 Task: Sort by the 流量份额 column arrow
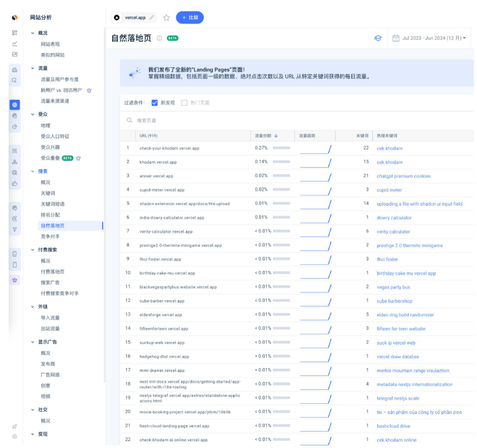276,136
